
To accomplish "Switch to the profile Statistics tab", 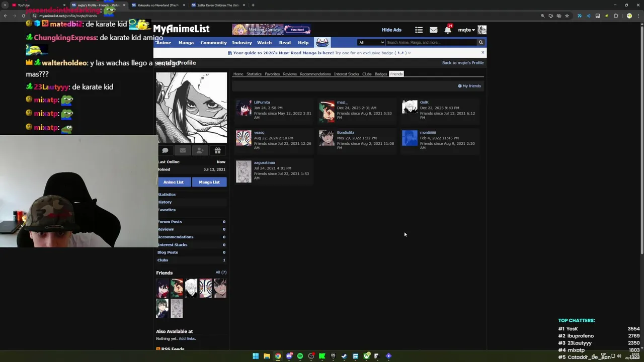I will coord(254,74).
